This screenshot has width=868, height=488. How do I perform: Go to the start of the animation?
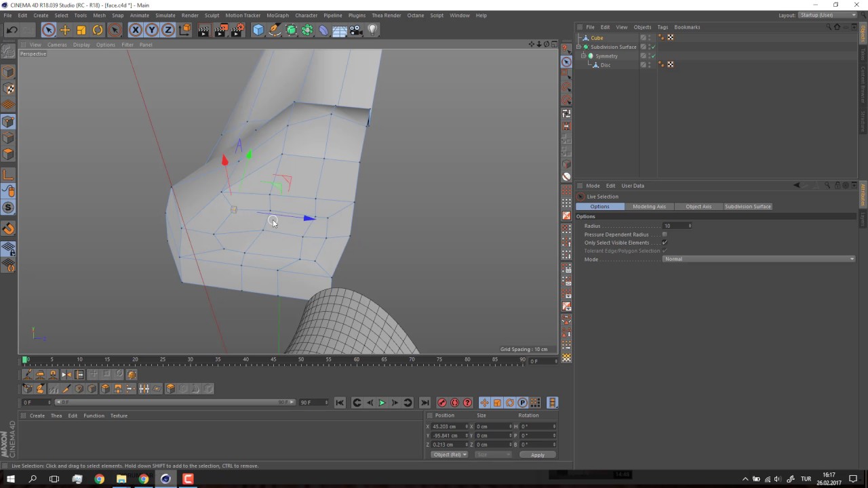tap(340, 403)
